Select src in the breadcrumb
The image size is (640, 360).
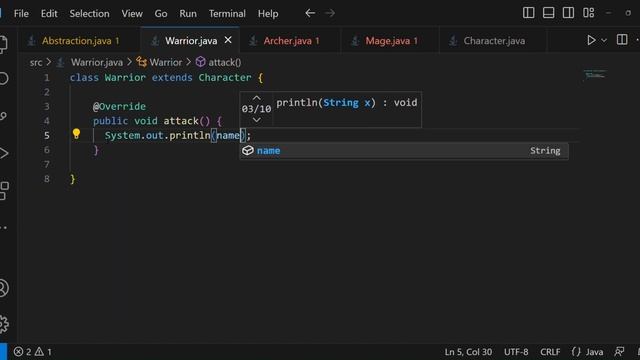tap(36, 62)
